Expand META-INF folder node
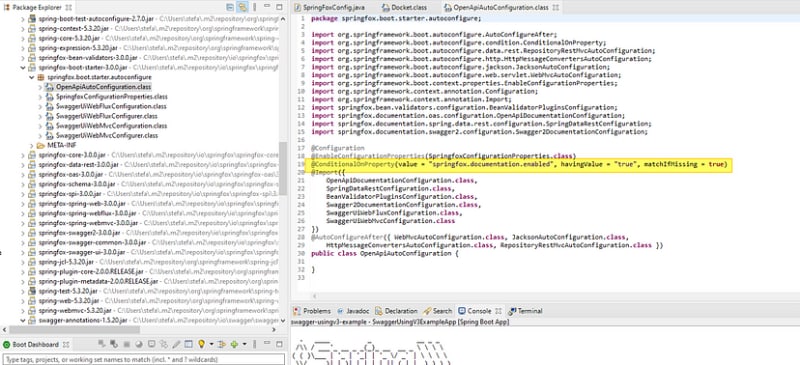Viewport: 800px width, 365px height. coord(32,145)
